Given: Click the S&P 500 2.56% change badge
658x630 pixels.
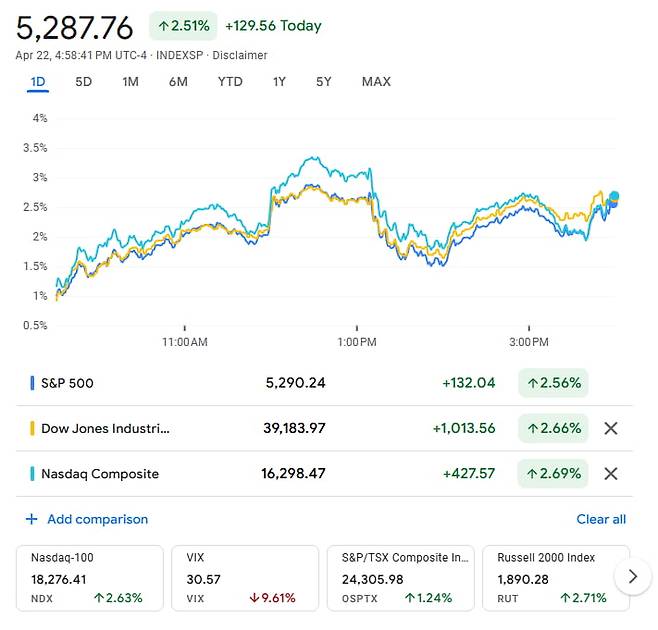Looking at the screenshot, I should 553,382.
